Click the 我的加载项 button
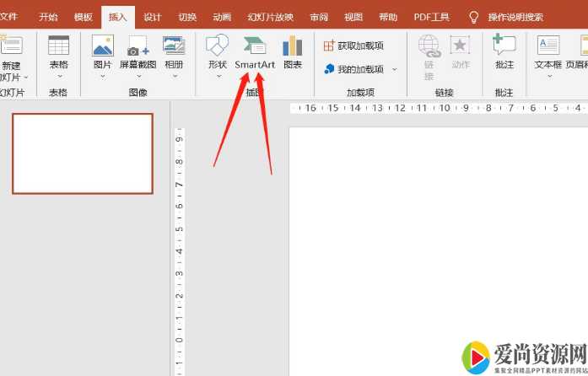This screenshot has height=376, width=588. 354,69
